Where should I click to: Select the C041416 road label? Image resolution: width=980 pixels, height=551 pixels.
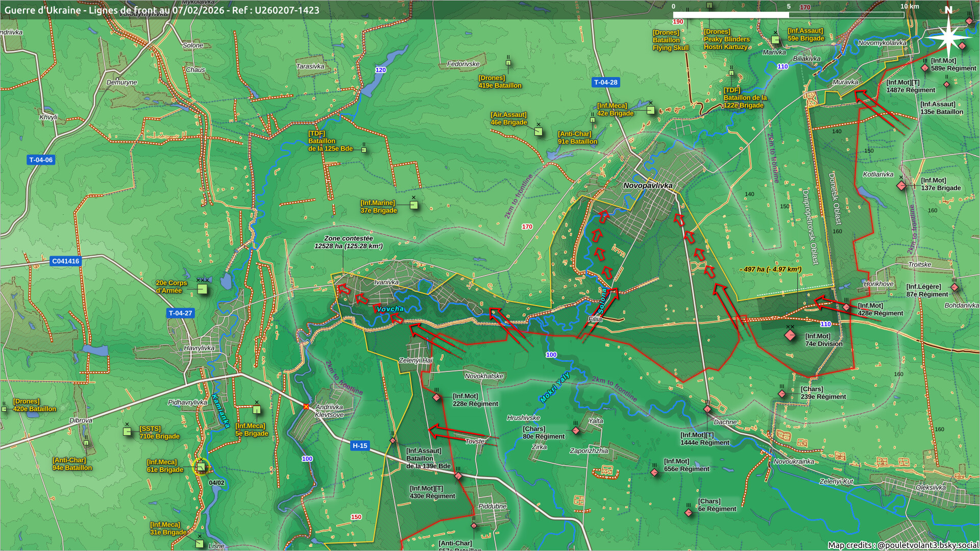coord(66,261)
